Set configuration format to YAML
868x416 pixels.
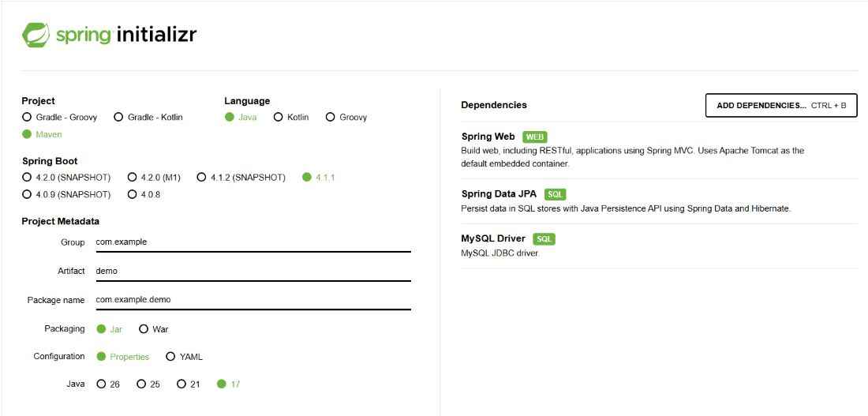[185, 357]
